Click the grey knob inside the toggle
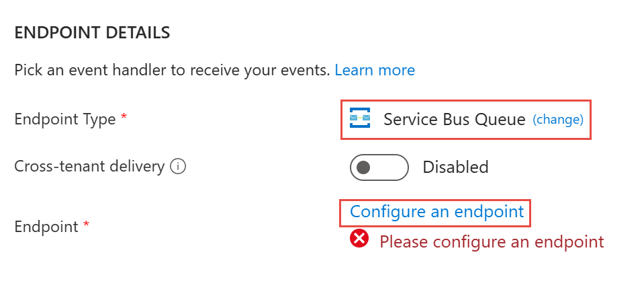The width and height of the screenshot is (644, 304). click(x=364, y=167)
